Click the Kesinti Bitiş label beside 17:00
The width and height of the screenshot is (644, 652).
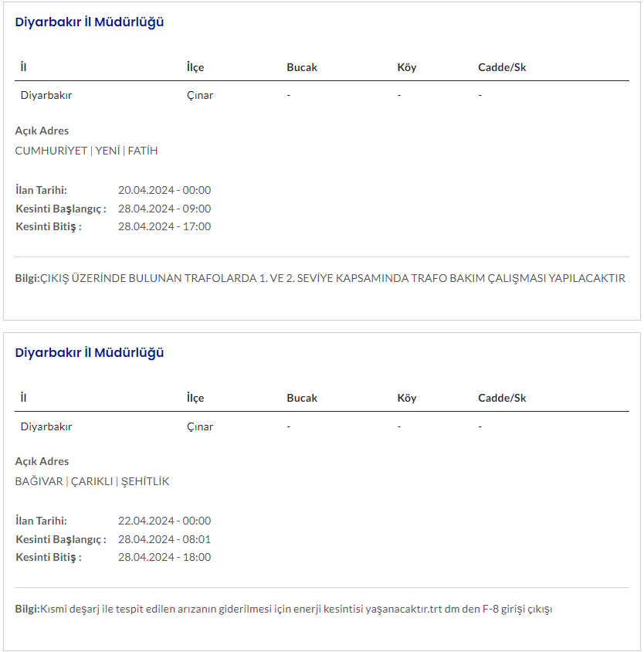48,226
